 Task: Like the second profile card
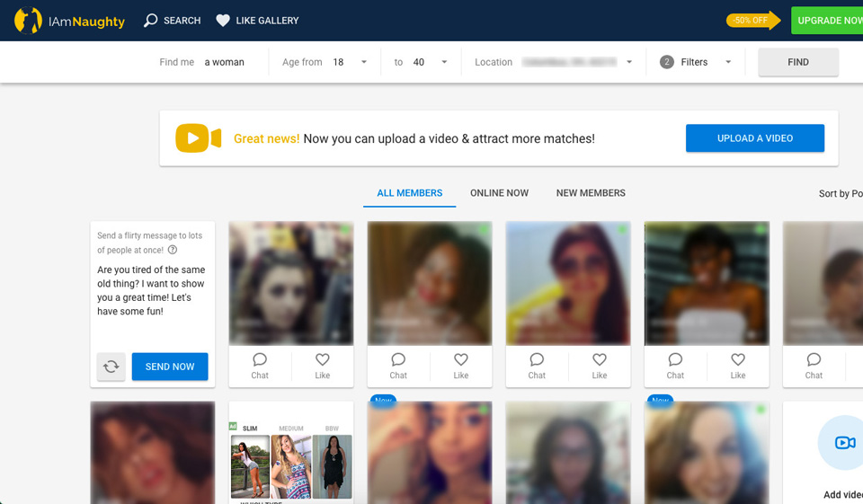point(460,360)
